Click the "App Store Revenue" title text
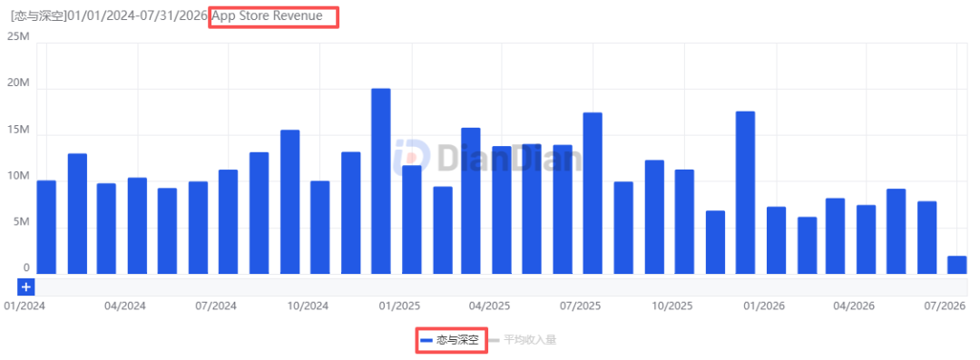Viewport: 980px width, 360px height. click(268, 16)
